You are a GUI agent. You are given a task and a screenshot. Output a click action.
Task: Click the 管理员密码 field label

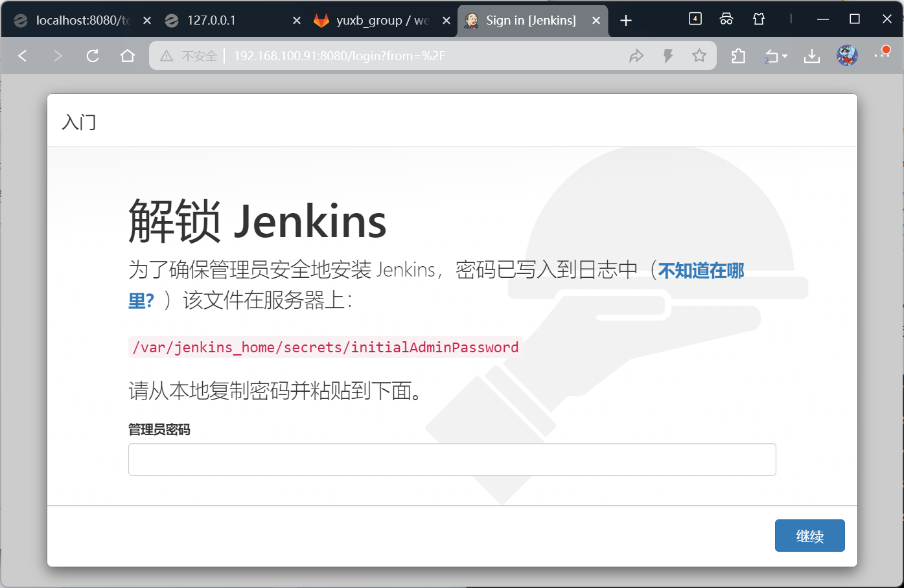pyautogui.click(x=159, y=429)
